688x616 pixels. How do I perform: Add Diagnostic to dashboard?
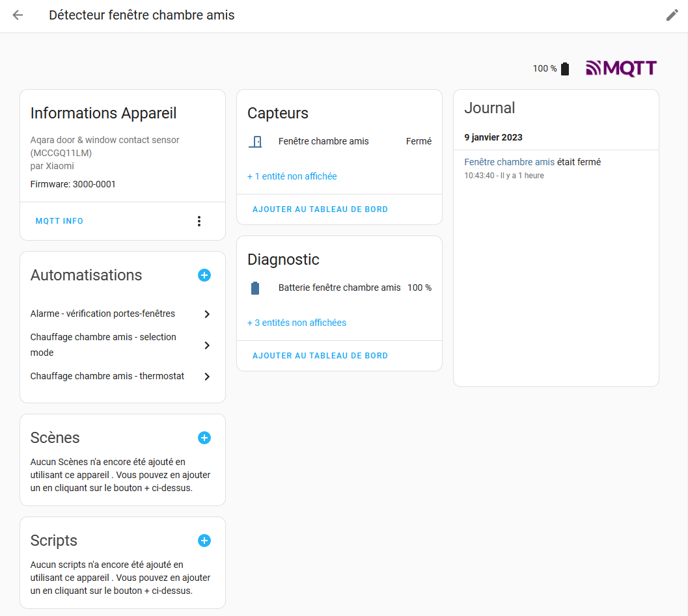click(x=320, y=356)
